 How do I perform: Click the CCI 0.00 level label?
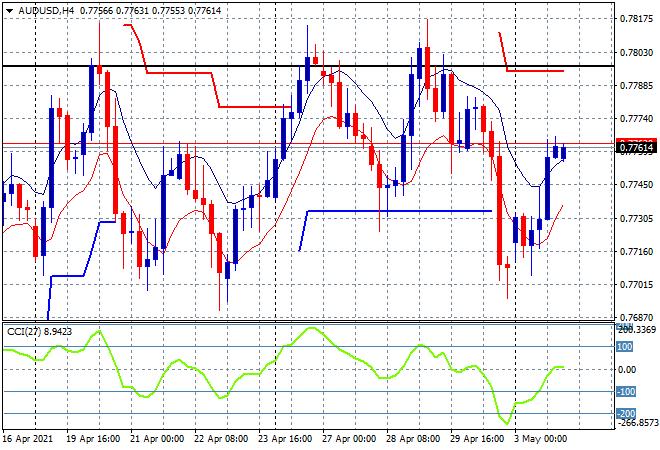coord(627,370)
